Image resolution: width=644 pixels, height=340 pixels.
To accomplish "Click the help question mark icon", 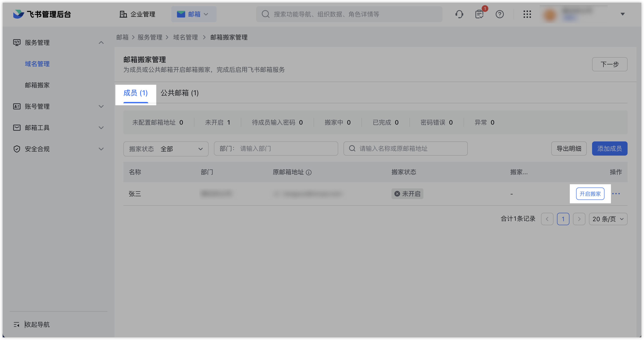I will 500,14.
